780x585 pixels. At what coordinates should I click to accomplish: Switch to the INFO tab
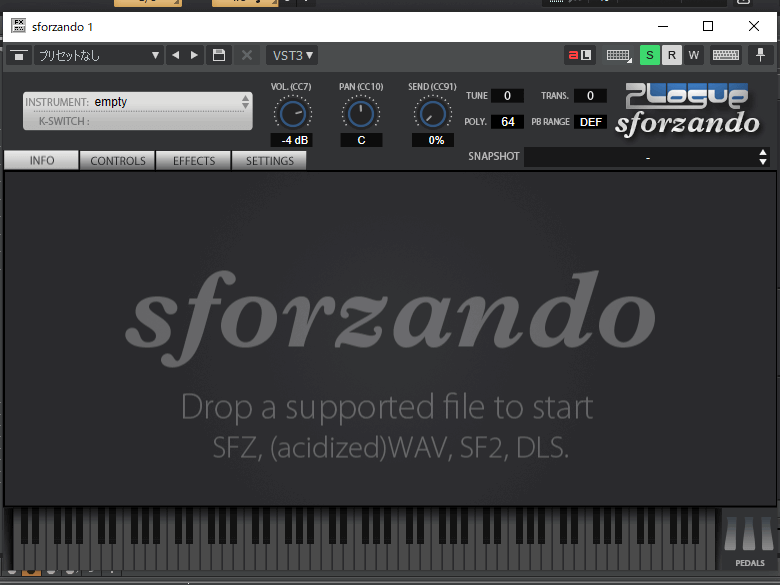[x=41, y=160]
